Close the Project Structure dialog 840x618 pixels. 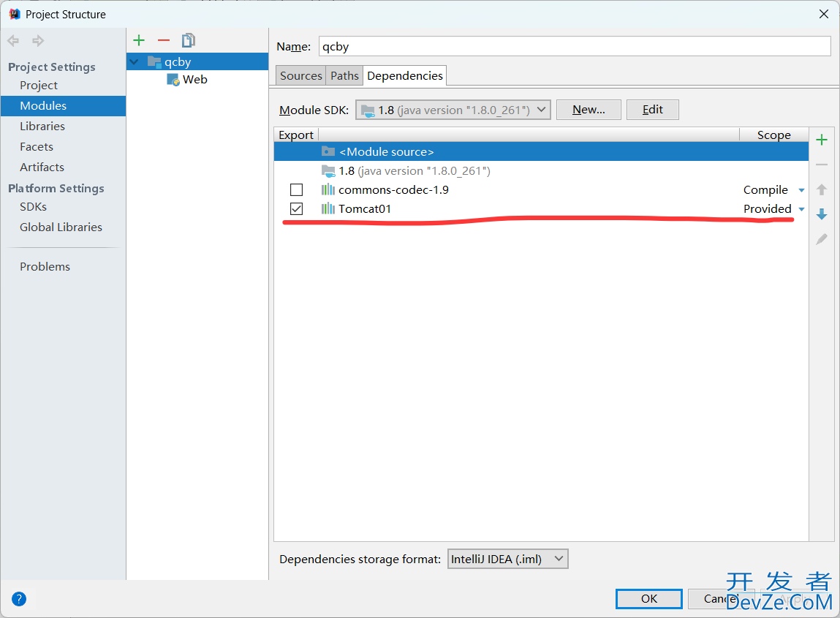[x=824, y=14]
